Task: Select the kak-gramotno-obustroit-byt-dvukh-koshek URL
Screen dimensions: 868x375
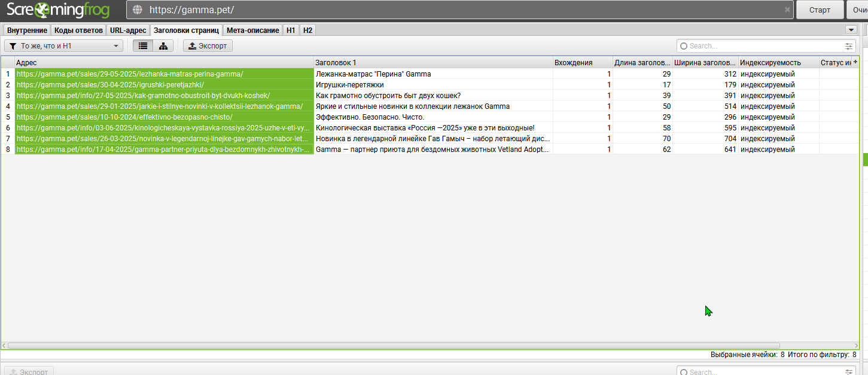Action: 164,95
